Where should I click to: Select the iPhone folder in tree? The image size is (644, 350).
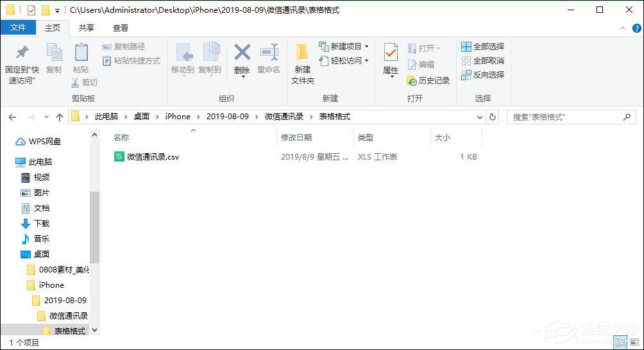tap(46, 285)
